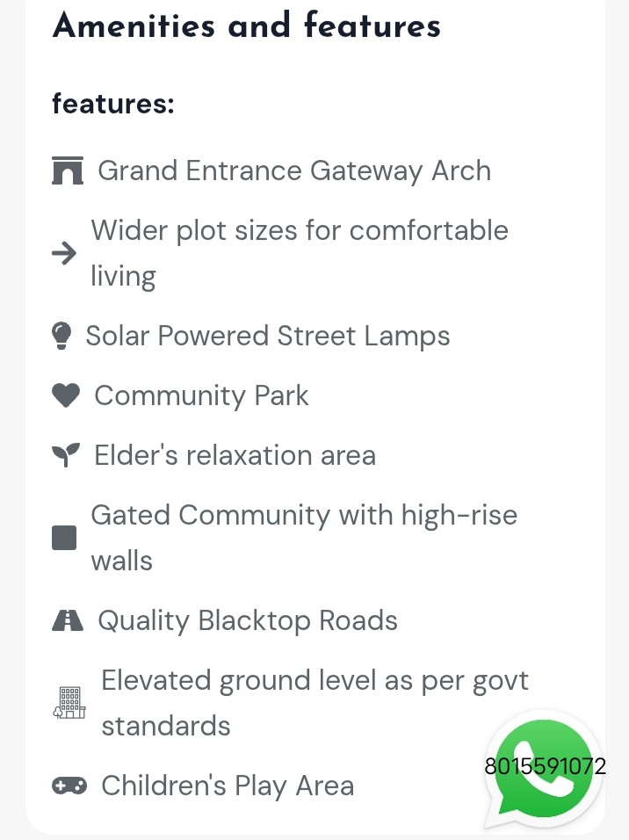Tap the features: subheading
Viewport: 629px width, 840px height.
tap(113, 104)
